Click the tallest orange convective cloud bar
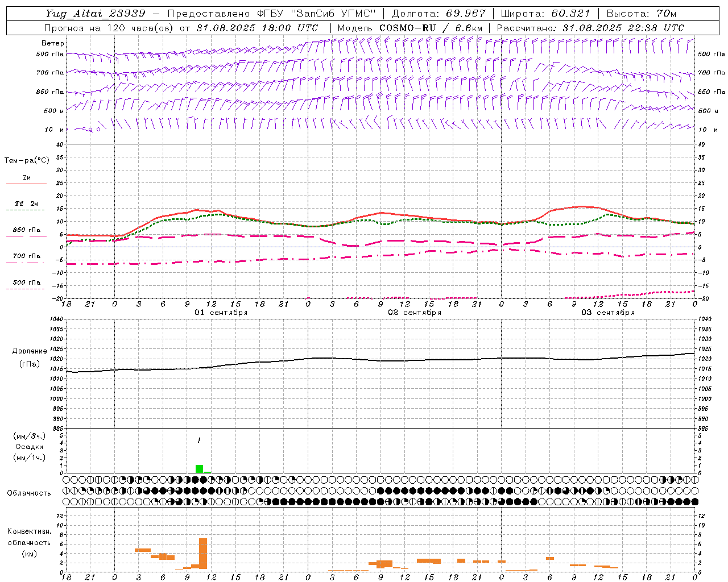 [203, 554]
